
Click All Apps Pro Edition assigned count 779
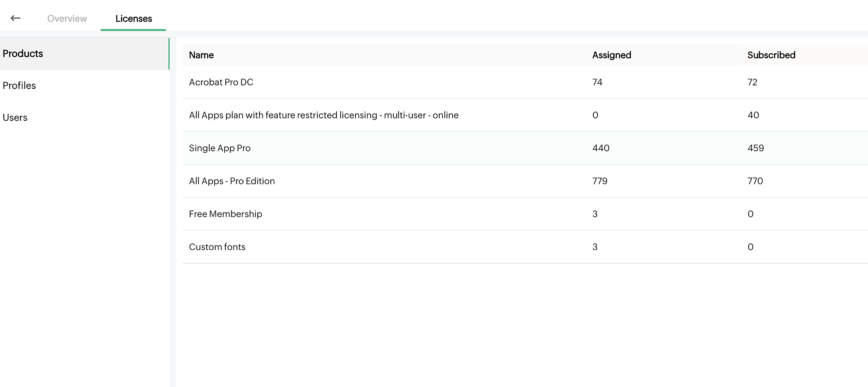point(600,181)
